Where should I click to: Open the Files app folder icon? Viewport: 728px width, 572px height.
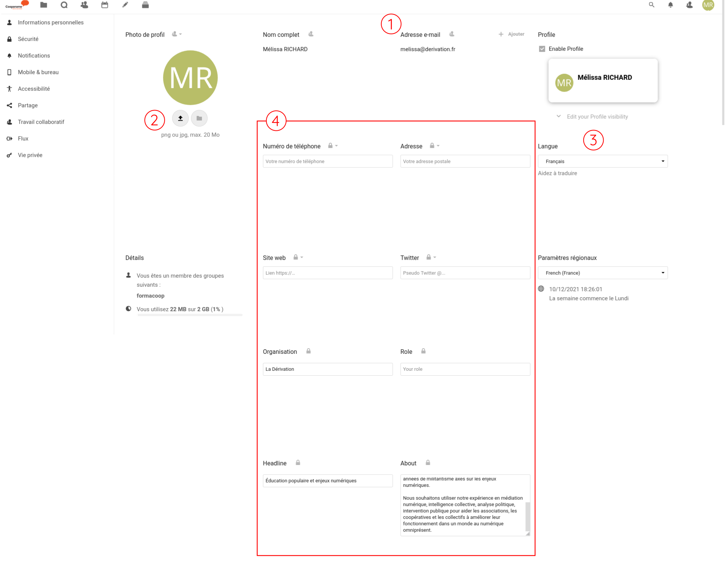coord(44,5)
